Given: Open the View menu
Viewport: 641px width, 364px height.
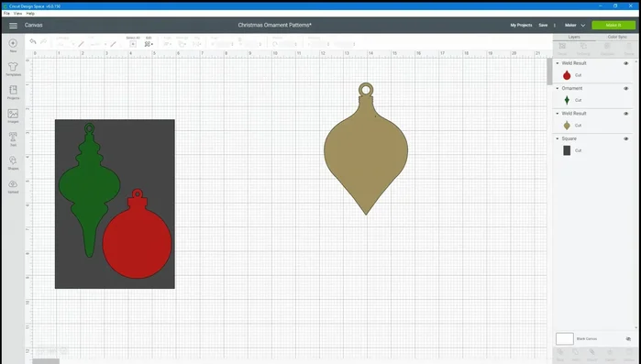Looking at the screenshot, I should (17, 14).
